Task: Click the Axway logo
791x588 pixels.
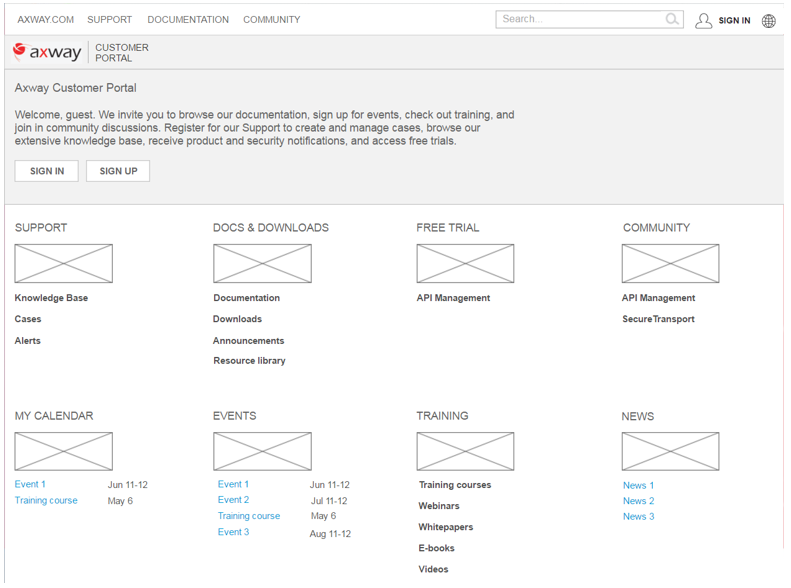Action: [x=47, y=53]
